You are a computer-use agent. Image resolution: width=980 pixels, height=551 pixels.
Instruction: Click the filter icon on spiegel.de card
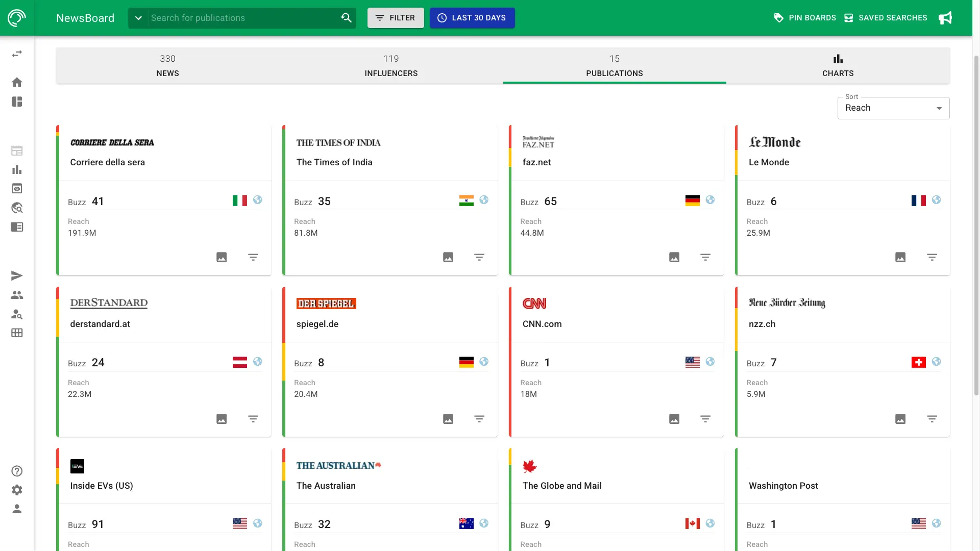[x=479, y=419]
